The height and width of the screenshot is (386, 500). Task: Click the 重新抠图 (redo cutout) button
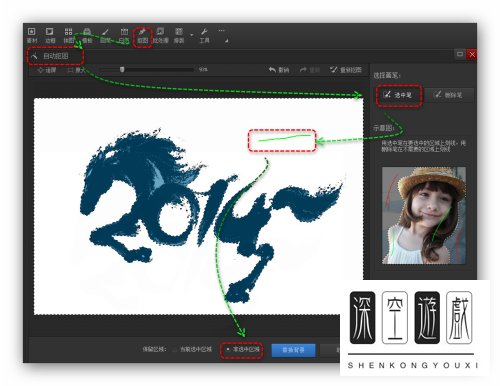[x=346, y=70]
